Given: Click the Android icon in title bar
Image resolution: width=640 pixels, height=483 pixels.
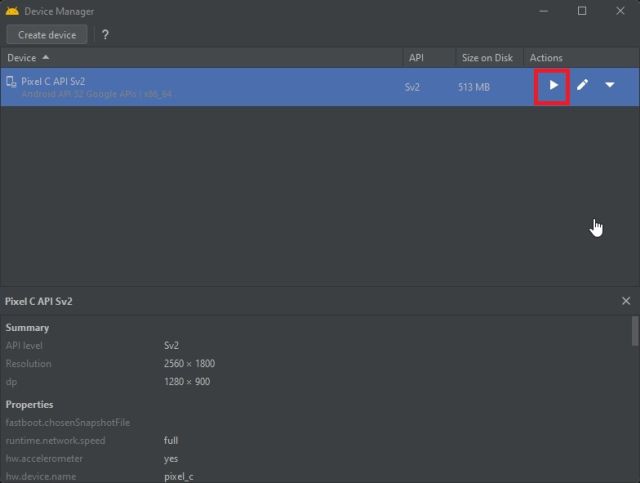Looking at the screenshot, I should pyautogui.click(x=12, y=11).
